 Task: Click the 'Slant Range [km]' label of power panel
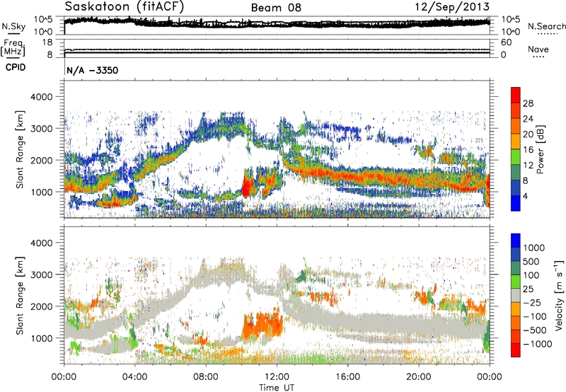(x=20, y=149)
